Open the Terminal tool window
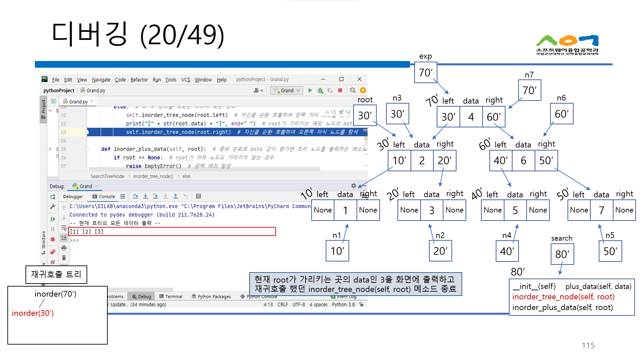644x362 pixels. tap(171, 297)
